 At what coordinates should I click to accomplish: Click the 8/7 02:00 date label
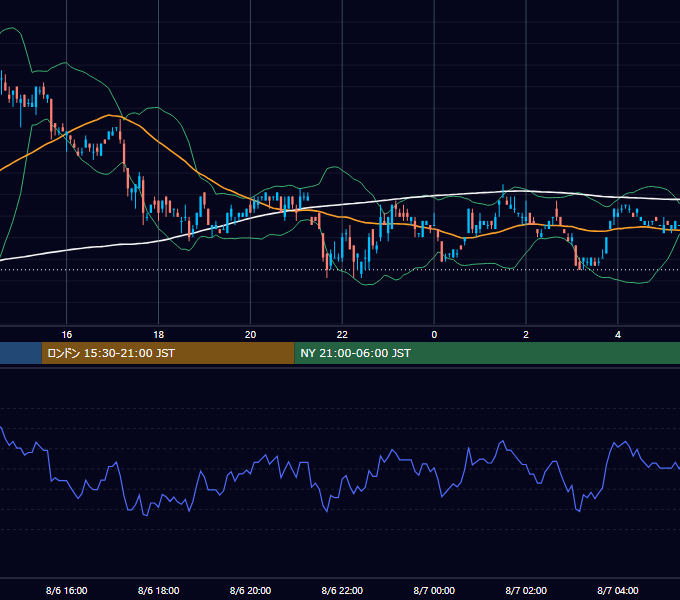(526, 590)
